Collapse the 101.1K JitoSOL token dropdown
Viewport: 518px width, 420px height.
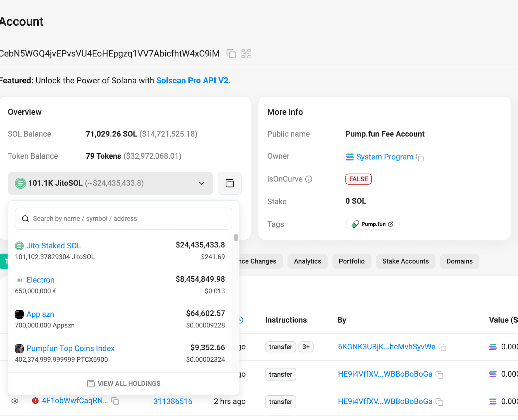point(110,183)
